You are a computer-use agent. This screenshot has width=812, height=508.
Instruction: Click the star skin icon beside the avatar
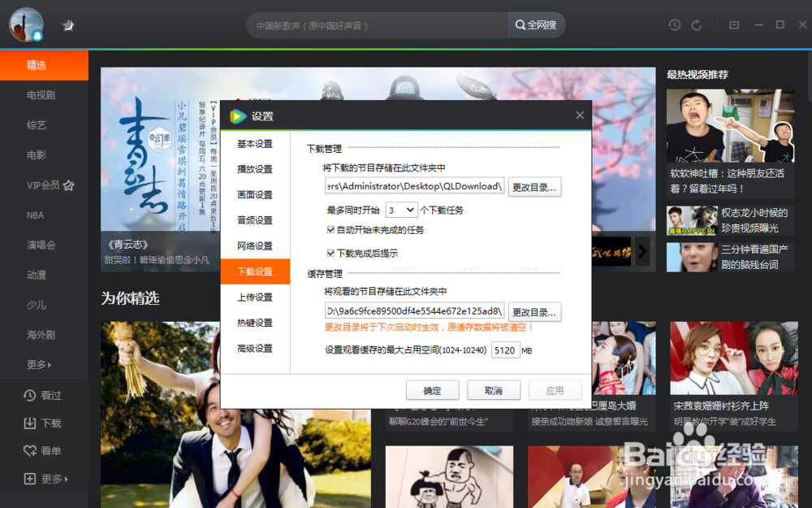tap(68, 24)
